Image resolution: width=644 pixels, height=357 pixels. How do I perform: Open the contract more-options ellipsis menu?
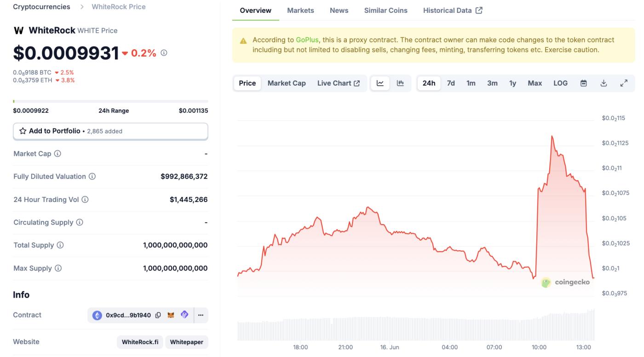pyautogui.click(x=201, y=315)
